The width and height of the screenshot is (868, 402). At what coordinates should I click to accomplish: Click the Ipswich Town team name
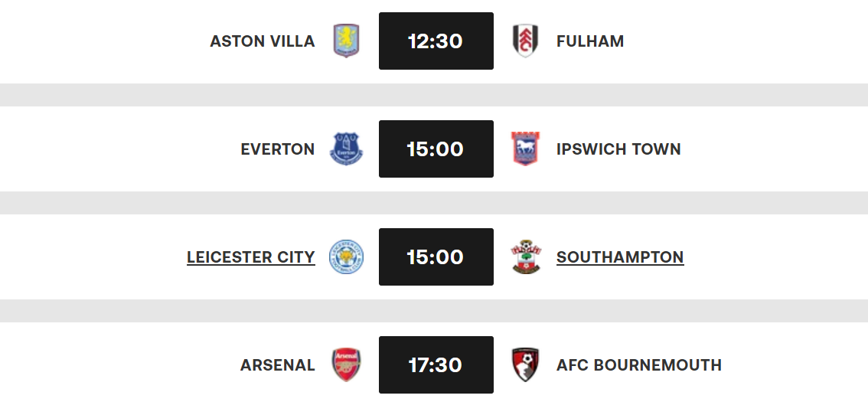pyautogui.click(x=618, y=149)
